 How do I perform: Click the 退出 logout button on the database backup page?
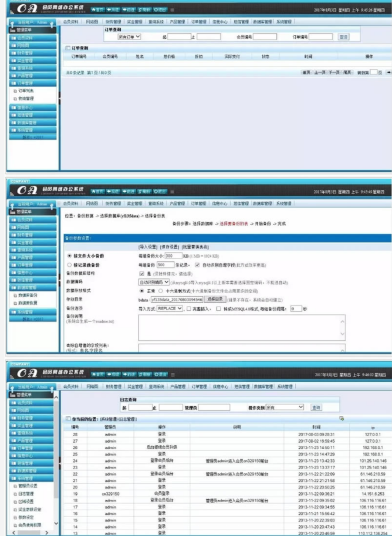tap(160, 191)
